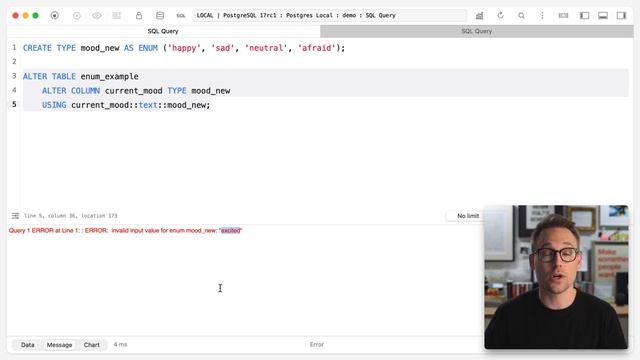640x360 pixels.
Task: Click the terminal console icon in toolbar
Action: (x=563, y=16)
